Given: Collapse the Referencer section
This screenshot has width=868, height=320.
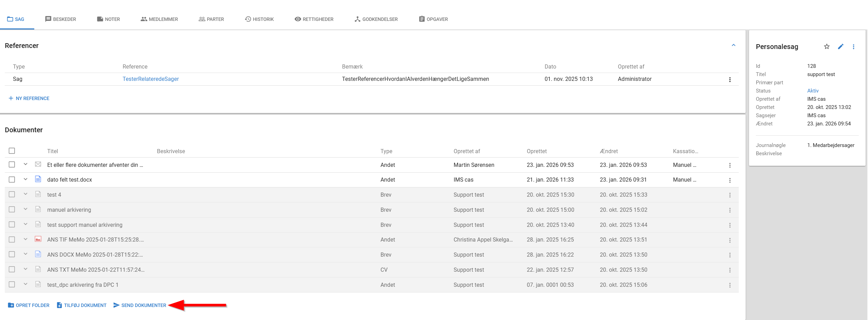Looking at the screenshot, I should tap(734, 45).
